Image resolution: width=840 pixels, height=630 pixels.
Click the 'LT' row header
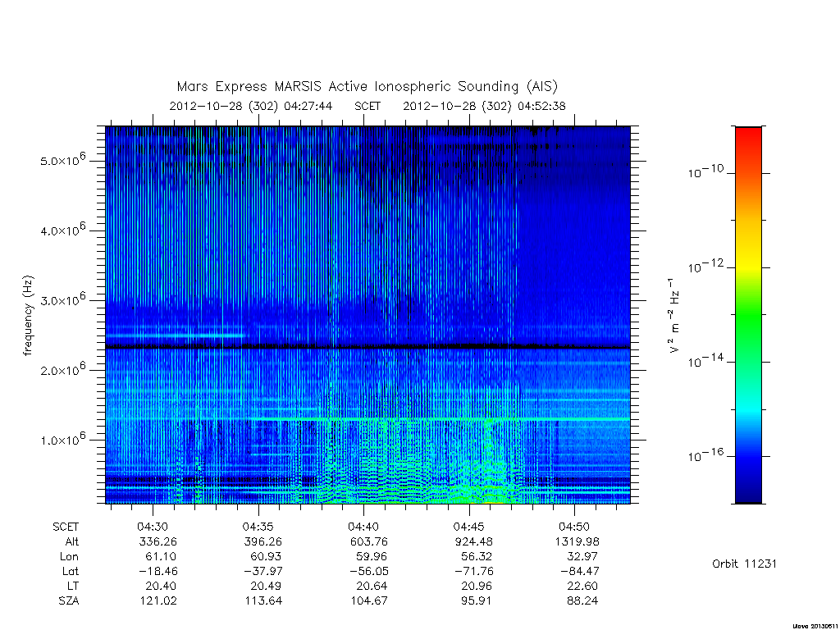73,586
